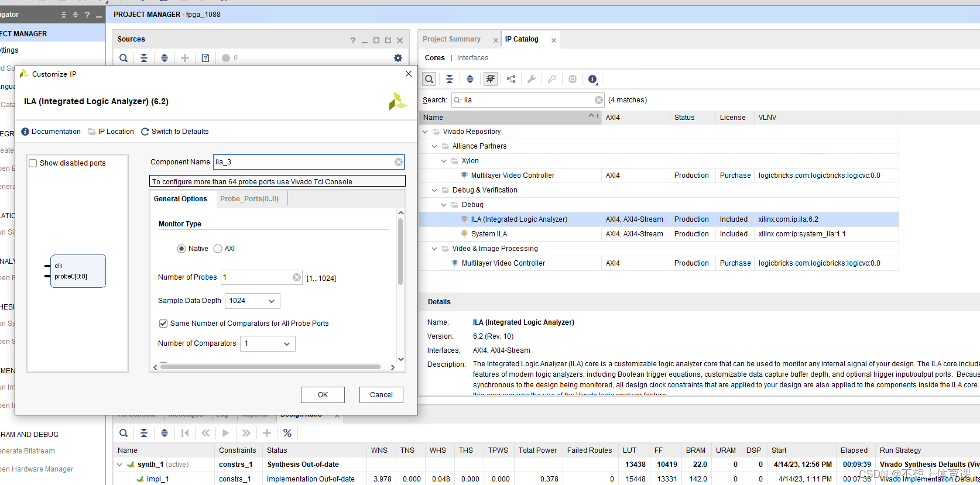Screen dimensions: 980x485
Task: Collapse the synth_1 run row
Action: click(119, 465)
